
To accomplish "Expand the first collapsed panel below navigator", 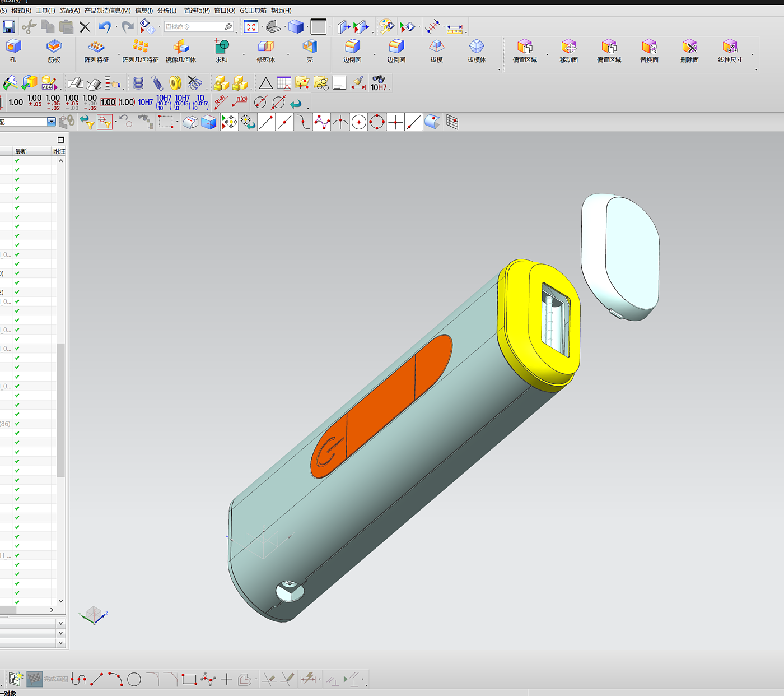I will [60, 623].
